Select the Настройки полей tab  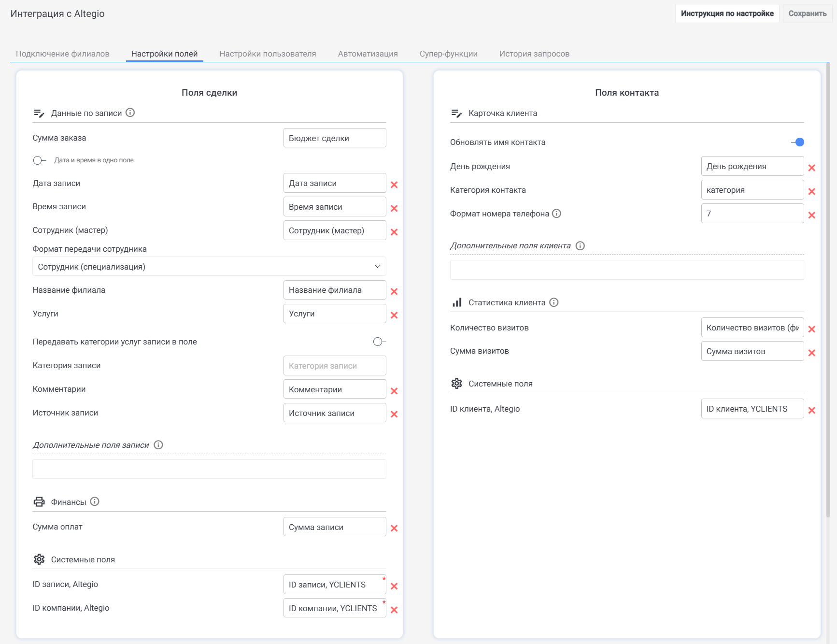coord(165,54)
